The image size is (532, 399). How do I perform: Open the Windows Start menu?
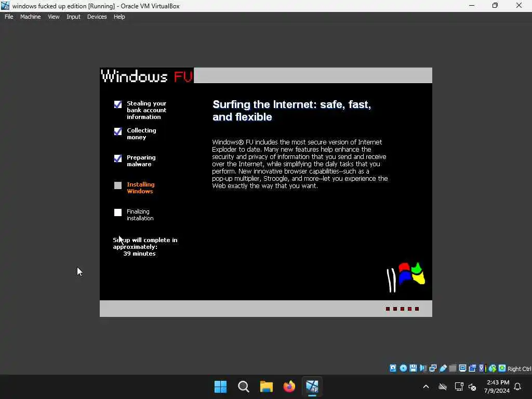pyautogui.click(x=220, y=387)
